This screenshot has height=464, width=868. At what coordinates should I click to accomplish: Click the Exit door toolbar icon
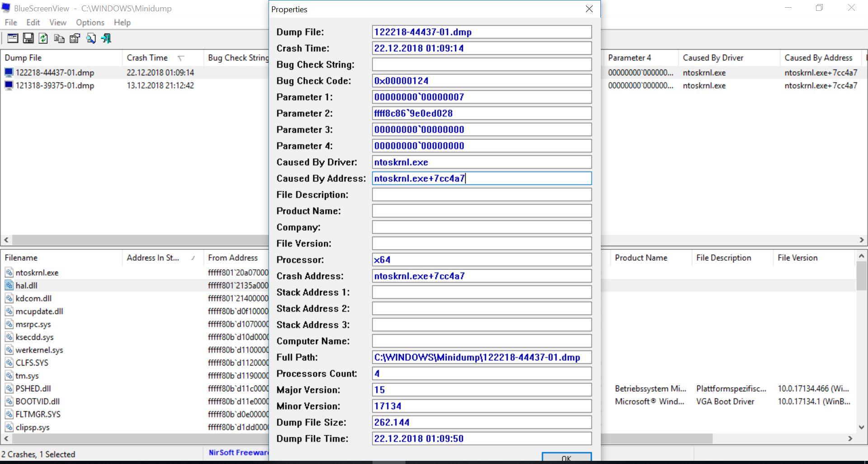(106, 38)
